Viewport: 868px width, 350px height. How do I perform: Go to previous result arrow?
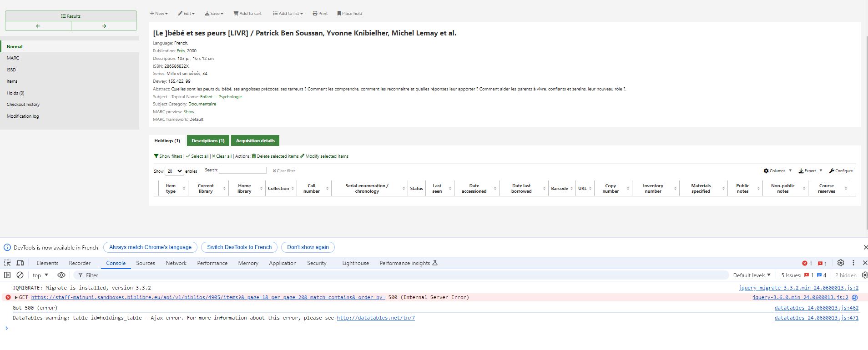(x=38, y=26)
